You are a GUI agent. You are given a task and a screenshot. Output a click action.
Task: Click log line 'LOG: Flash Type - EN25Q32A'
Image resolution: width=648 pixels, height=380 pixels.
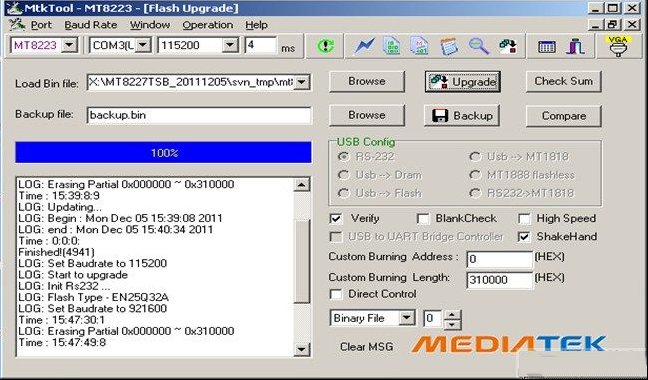click(x=94, y=297)
